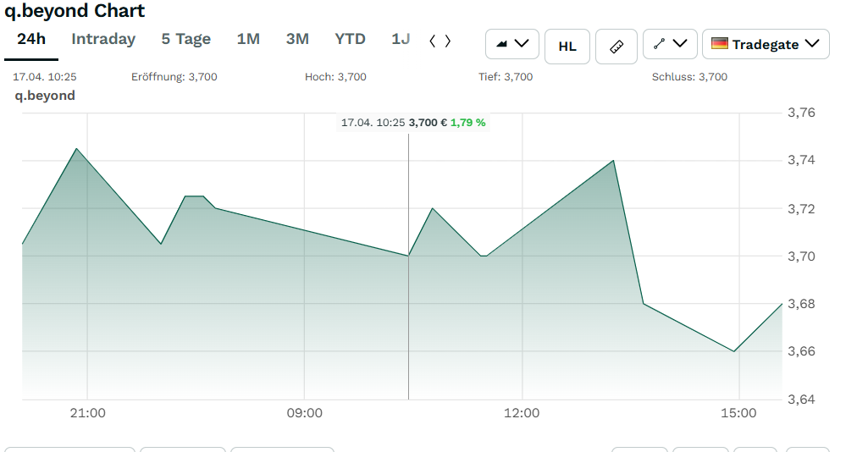Switch to the Intraday tab
This screenshot has height=452, width=868.
103,39
